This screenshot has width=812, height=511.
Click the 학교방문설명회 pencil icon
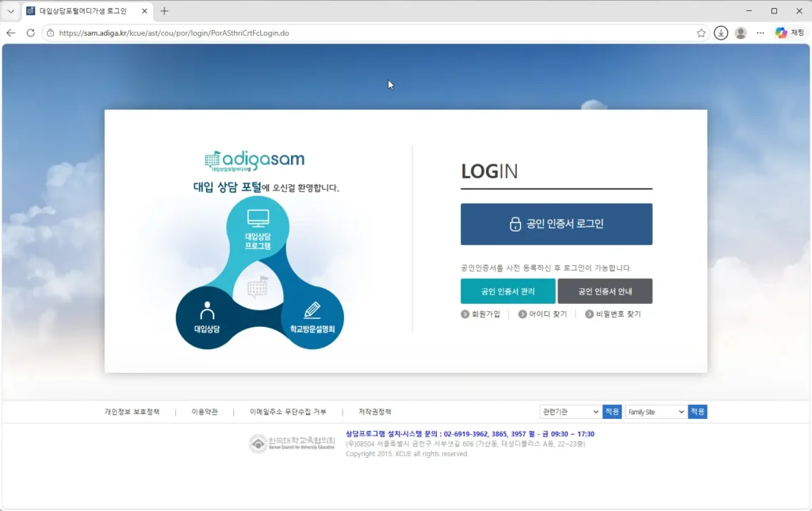click(312, 310)
